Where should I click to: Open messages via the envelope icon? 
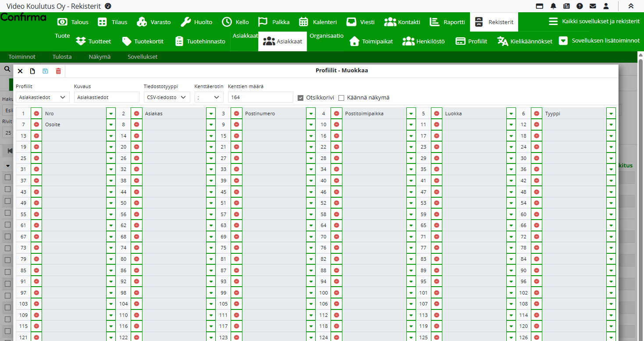coord(593,6)
